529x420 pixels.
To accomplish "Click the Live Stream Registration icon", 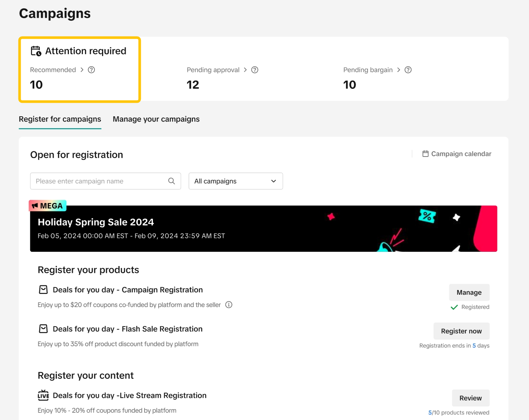I will pos(43,395).
